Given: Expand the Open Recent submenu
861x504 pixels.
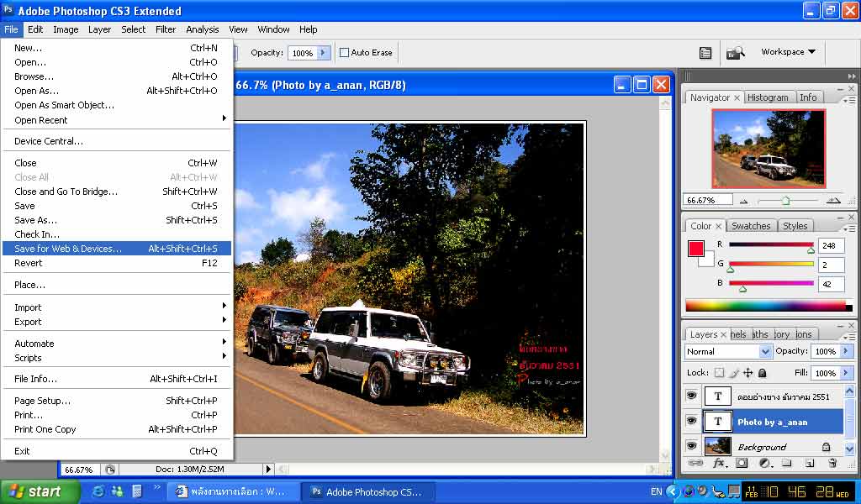Looking at the screenshot, I should pyautogui.click(x=118, y=120).
